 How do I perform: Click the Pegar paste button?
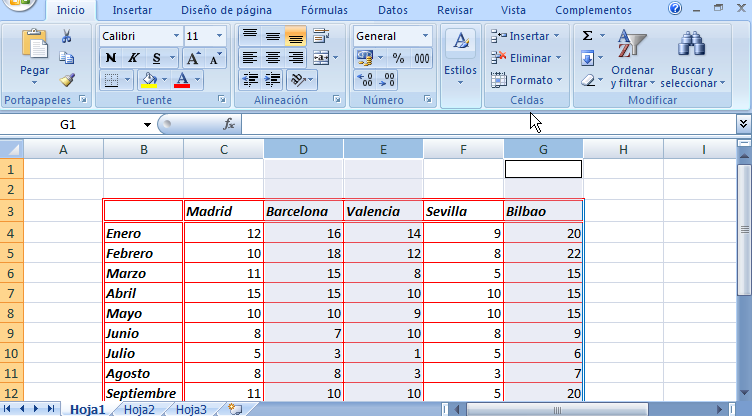click(35, 56)
